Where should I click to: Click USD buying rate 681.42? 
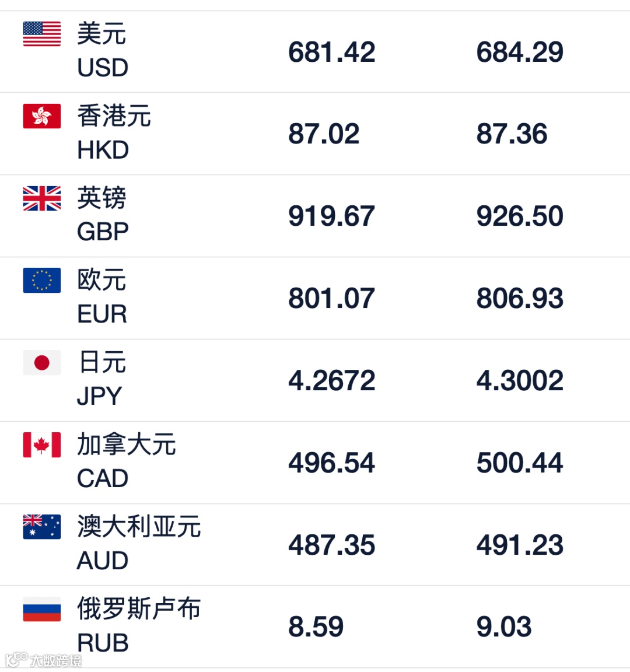point(331,52)
